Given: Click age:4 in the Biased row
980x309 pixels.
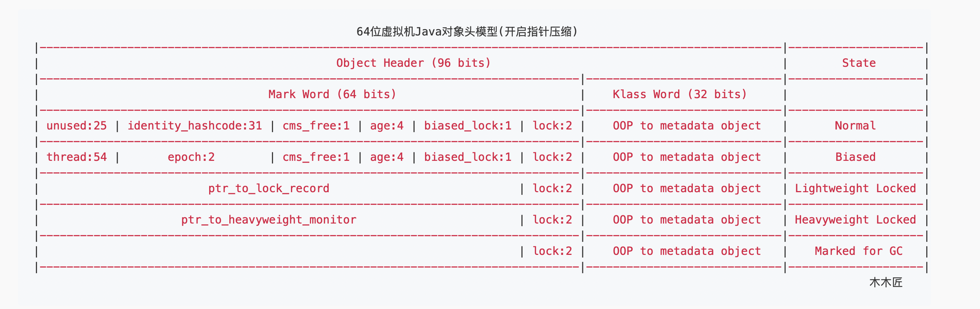Looking at the screenshot, I should coord(387,157).
